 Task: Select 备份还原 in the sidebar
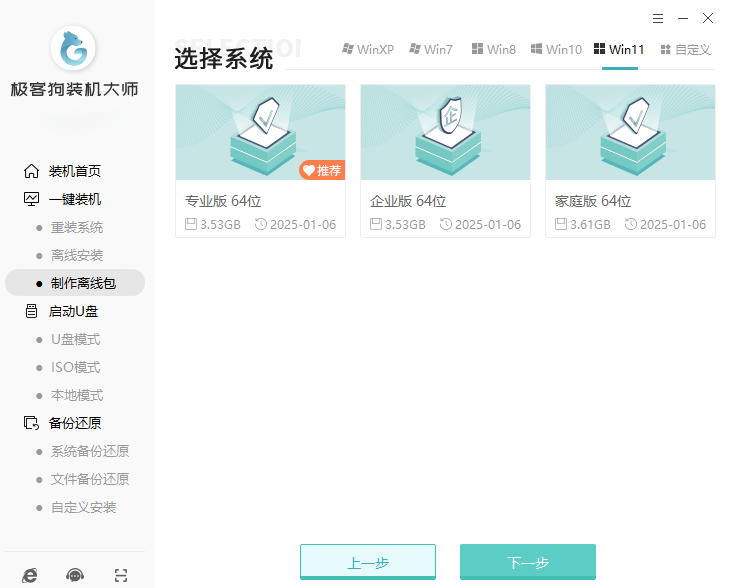75,423
